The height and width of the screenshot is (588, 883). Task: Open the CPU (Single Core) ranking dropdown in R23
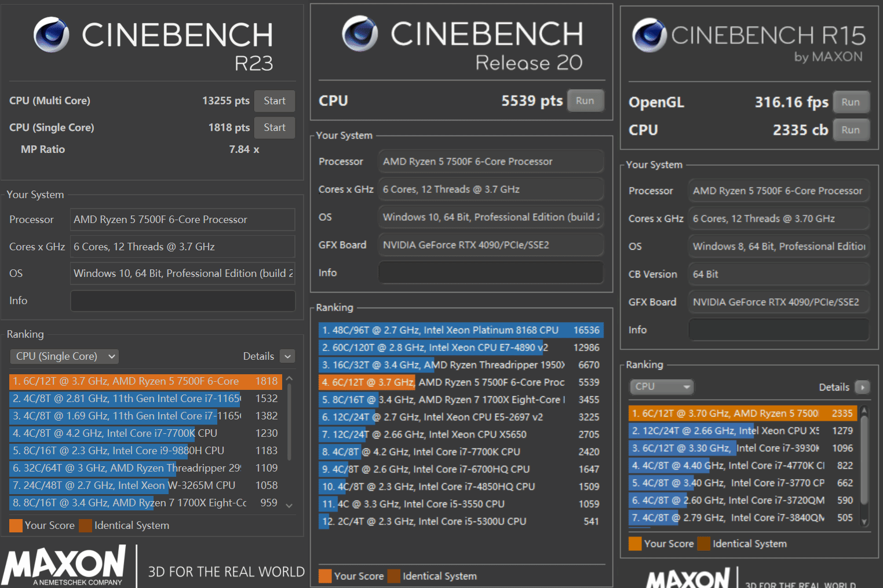coord(64,356)
